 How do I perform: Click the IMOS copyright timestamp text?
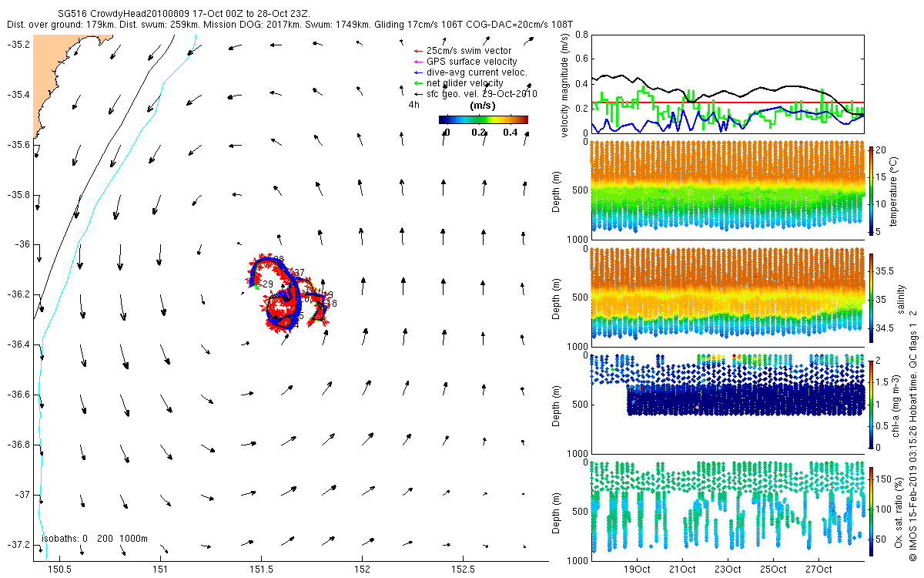point(913,435)
